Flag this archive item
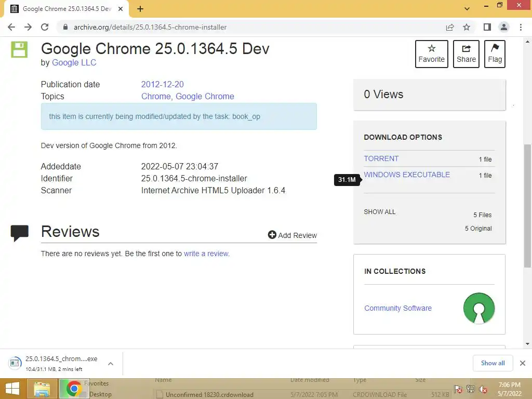This screenshot has width=532, height=399. coord(495,54)
